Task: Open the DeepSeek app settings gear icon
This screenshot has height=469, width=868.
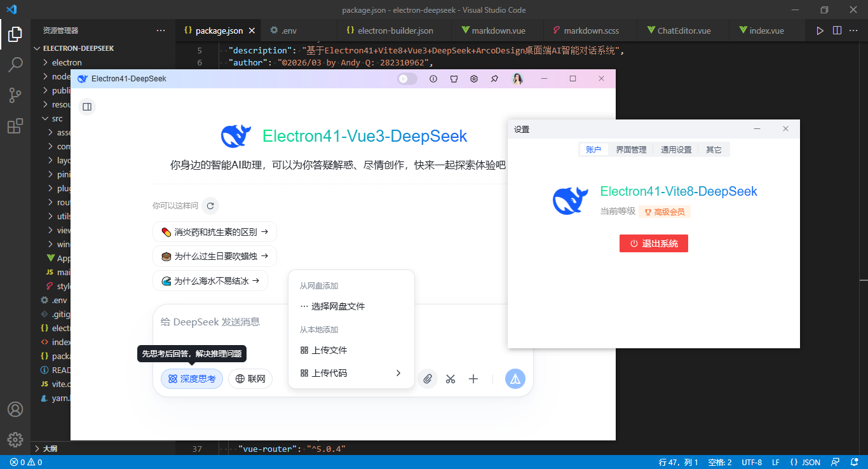Action: point(473,78)
